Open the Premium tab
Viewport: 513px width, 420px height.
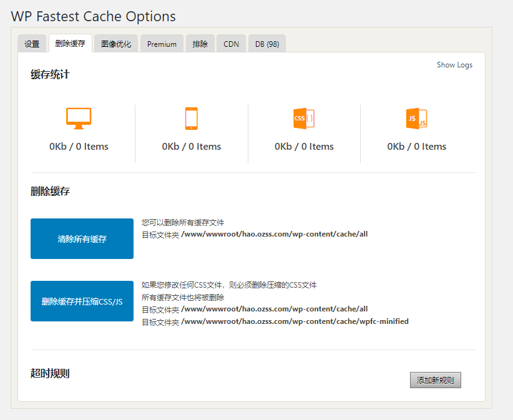pos(162,44)
